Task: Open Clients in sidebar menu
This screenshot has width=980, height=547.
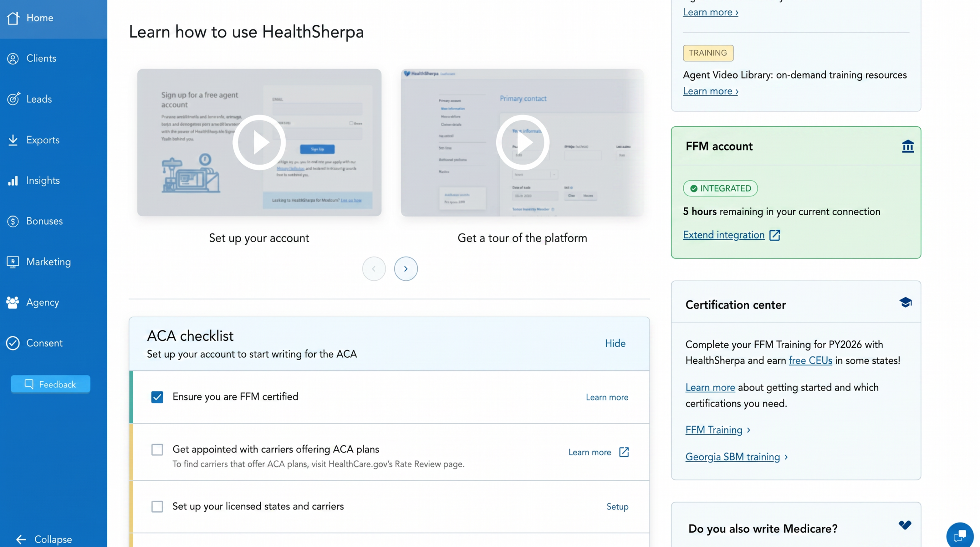Action: coord(54,59)
